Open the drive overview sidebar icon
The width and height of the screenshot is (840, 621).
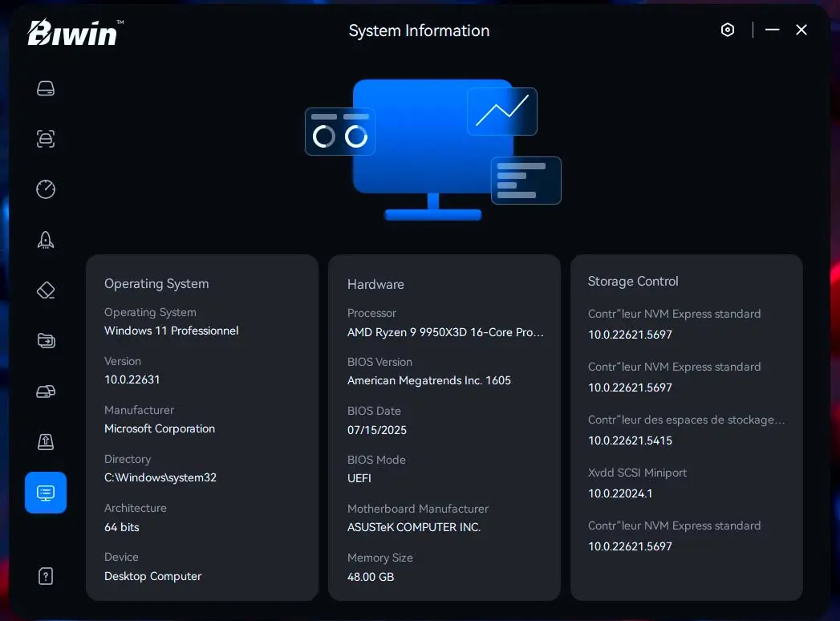pyautogui.click(x=46, y=88)
